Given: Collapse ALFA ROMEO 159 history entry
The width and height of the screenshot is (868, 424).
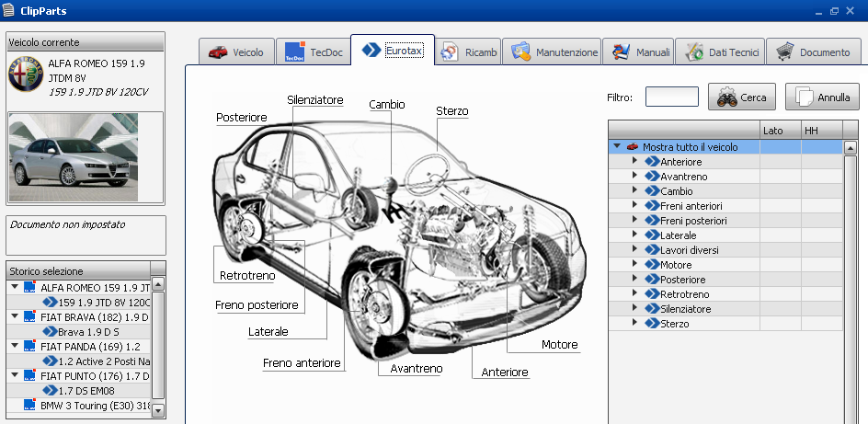Looking at the screenshot, I should [15, 287].
